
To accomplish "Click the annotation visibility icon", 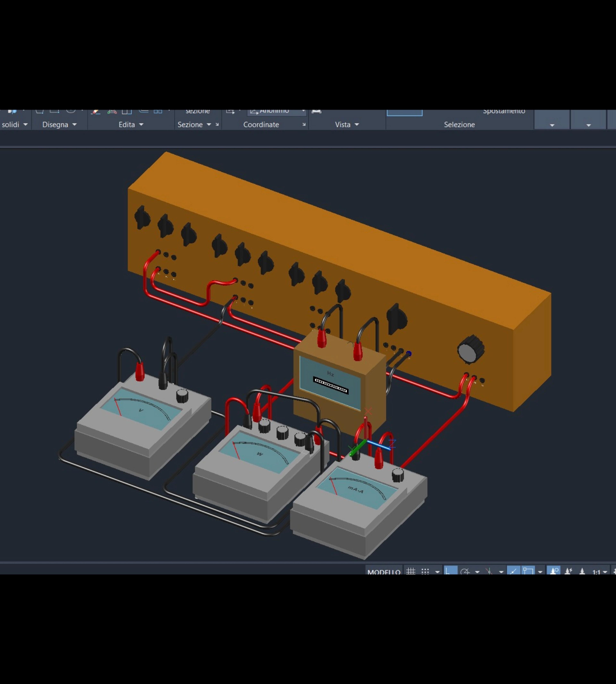I will 554,571.
